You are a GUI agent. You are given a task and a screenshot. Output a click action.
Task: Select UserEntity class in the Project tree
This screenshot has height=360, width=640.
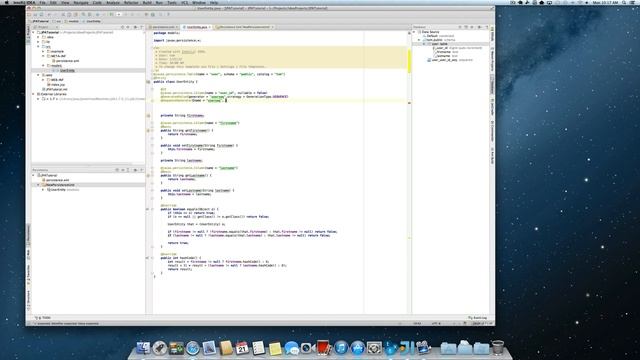67,70
